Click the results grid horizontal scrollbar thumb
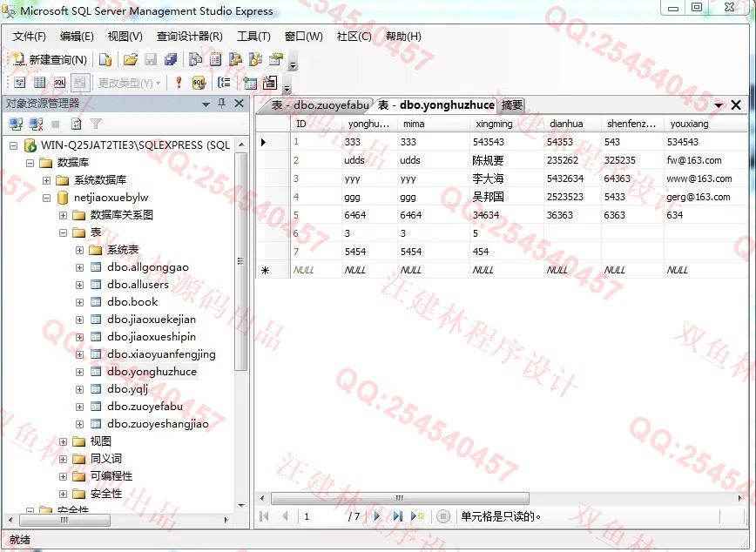756x552 pixels. [x=400, y=498]
